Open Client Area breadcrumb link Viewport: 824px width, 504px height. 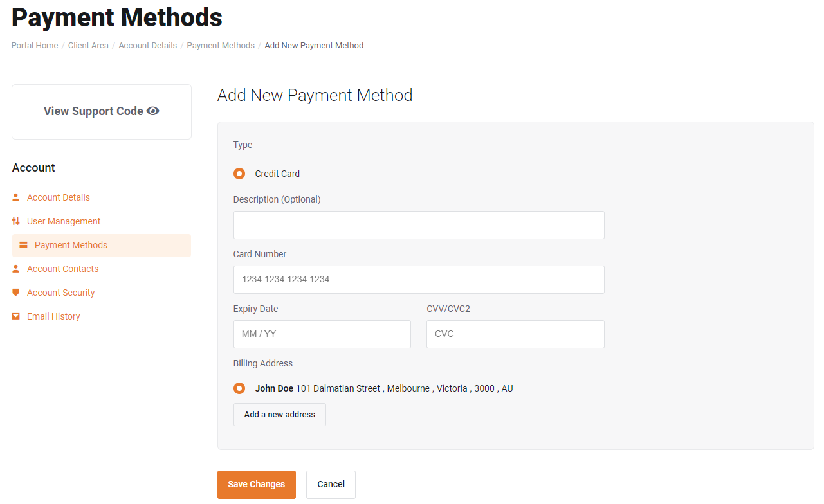pyautogui.click(x=88, y=46)
